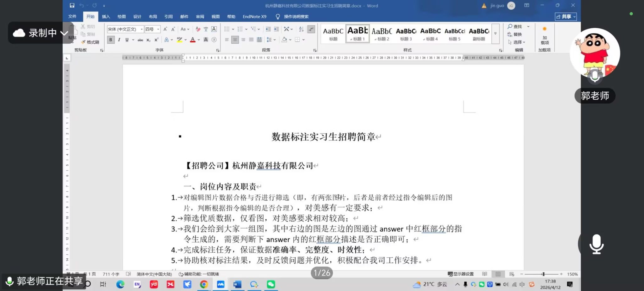Click the zoom slider in status bar
The height and width of the screenshot is (291, 644).
point(543,274)
